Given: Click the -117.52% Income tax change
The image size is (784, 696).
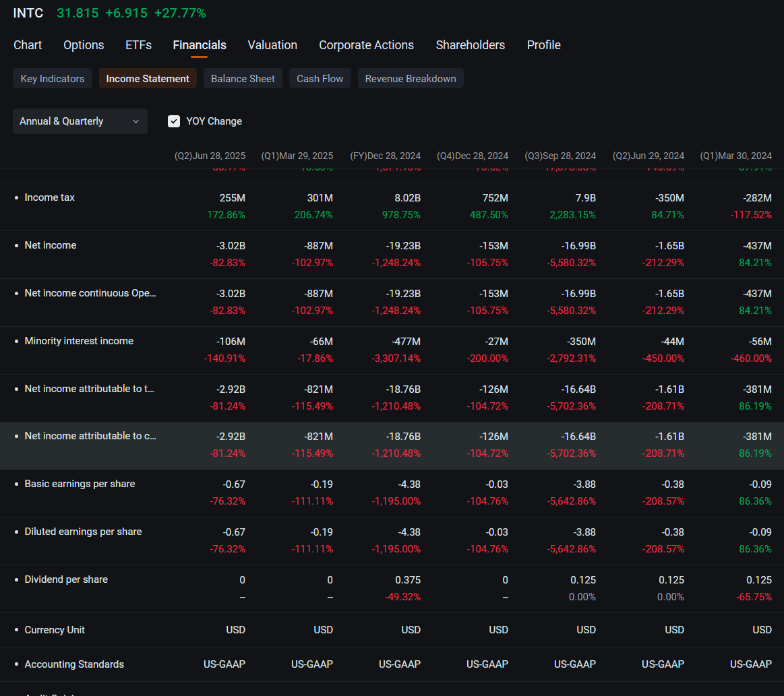Looking at the screenshot, I should tap(751, 215).
